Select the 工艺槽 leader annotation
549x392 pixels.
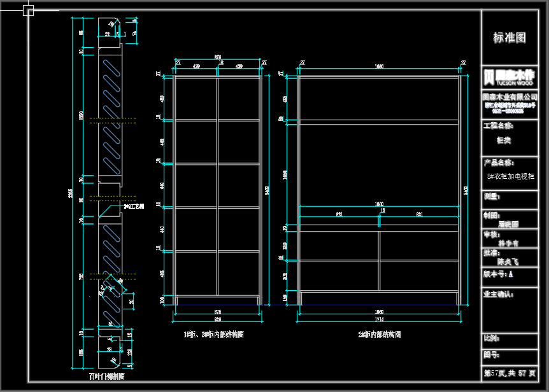[134, 206]
